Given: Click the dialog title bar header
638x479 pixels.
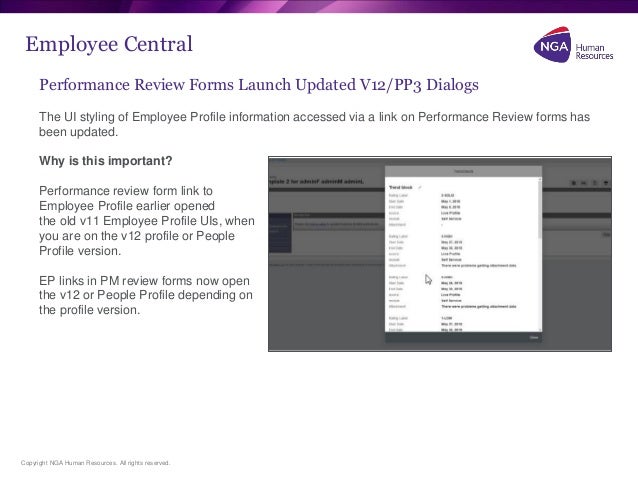Looking at the screenshot, I should (463, 171).
